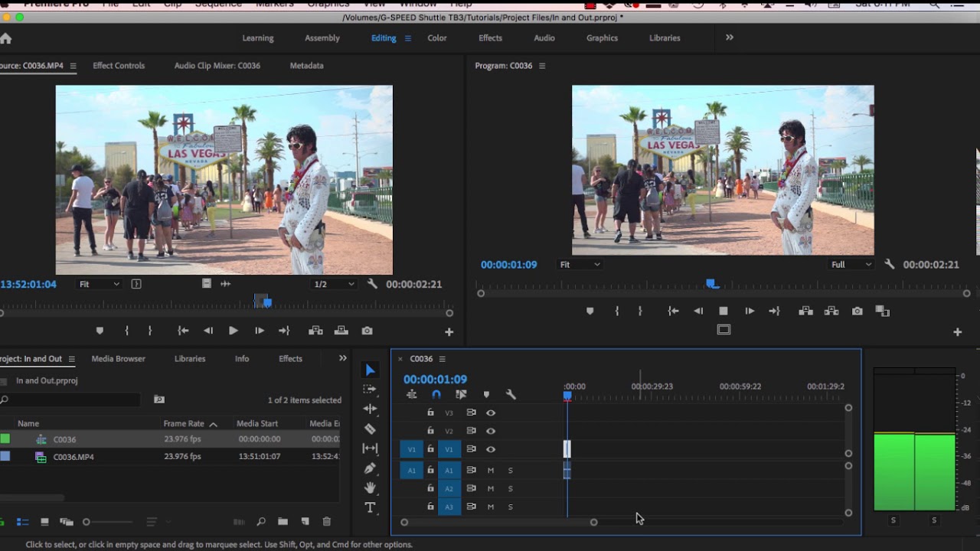The width and height of the screenshot is (980, 551).
Task: Expand Project panel tabs overflow chevron
Action: (342, 358)
